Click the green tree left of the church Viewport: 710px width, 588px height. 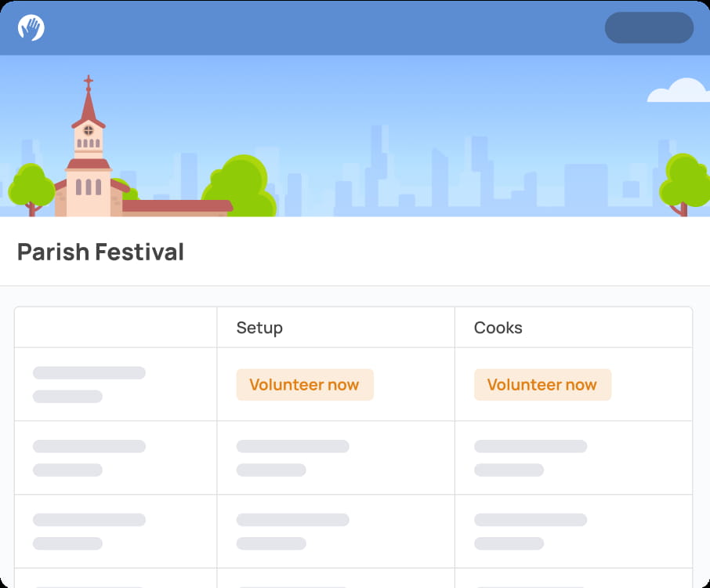[31, 187]
